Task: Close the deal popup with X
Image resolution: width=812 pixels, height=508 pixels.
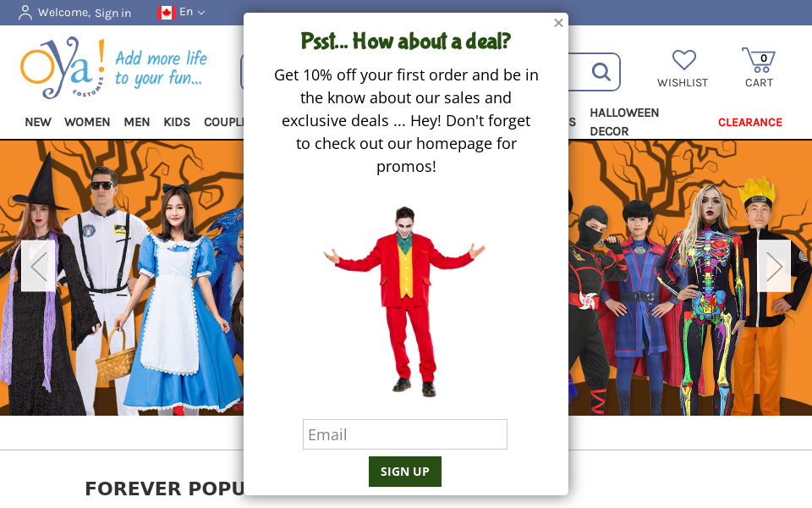Action: click(x=558, y=23)
